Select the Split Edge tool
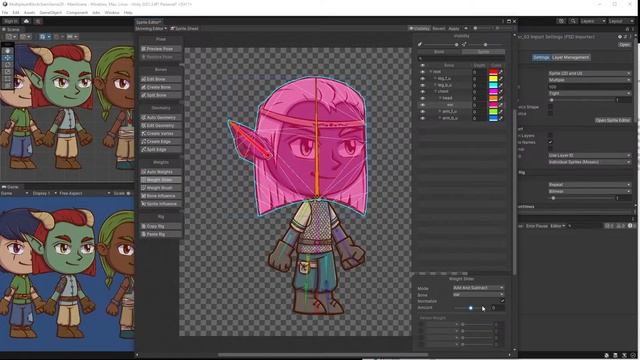Viewport: 640px width, 360px height. [161, 149]
